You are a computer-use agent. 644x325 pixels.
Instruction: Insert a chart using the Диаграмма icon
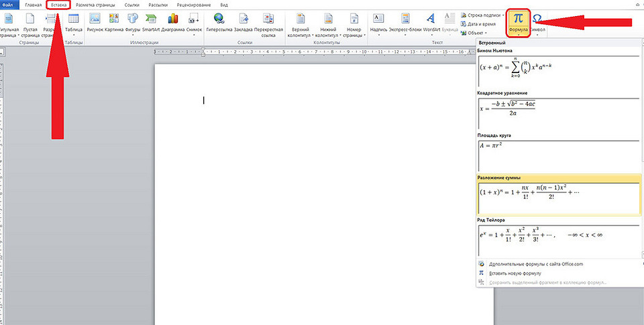[x=173, y=21]
